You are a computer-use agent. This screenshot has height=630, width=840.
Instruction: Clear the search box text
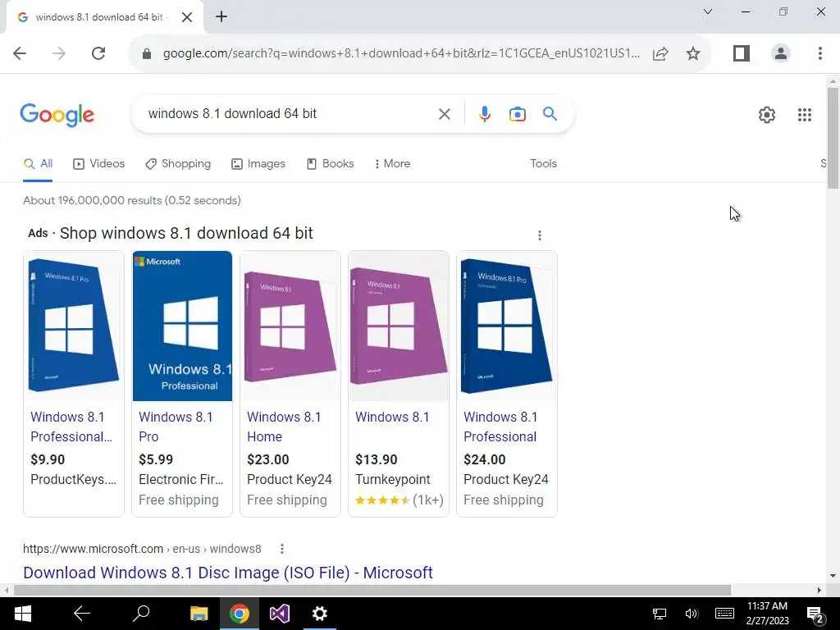tap(444, 114)
